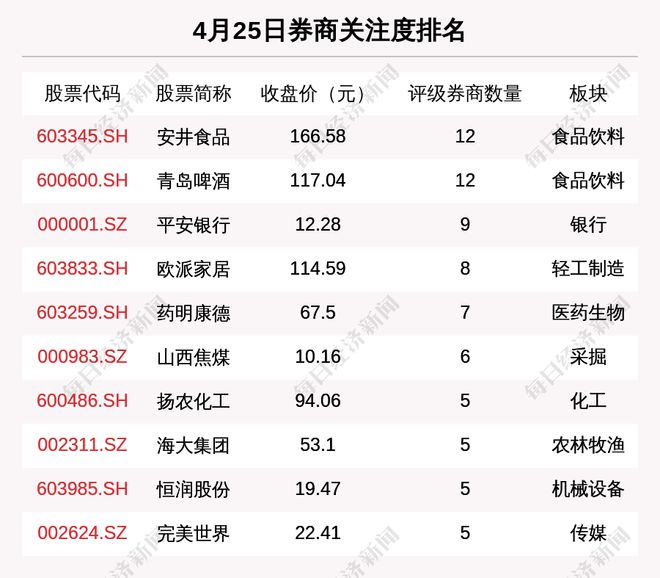This screenshot has width=660, height=578.
Task: Click the 板块 column header
Action: pyautogui.click(x=588, y=94)
